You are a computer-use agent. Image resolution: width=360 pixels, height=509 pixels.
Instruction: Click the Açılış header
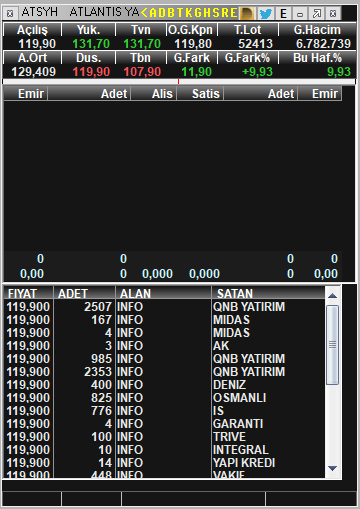click(32, 30)
